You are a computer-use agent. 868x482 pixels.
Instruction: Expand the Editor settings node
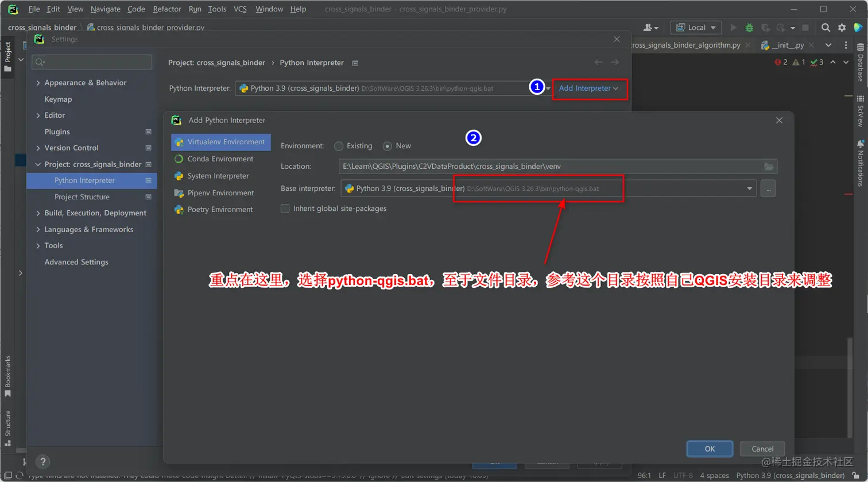click(38, 115)
